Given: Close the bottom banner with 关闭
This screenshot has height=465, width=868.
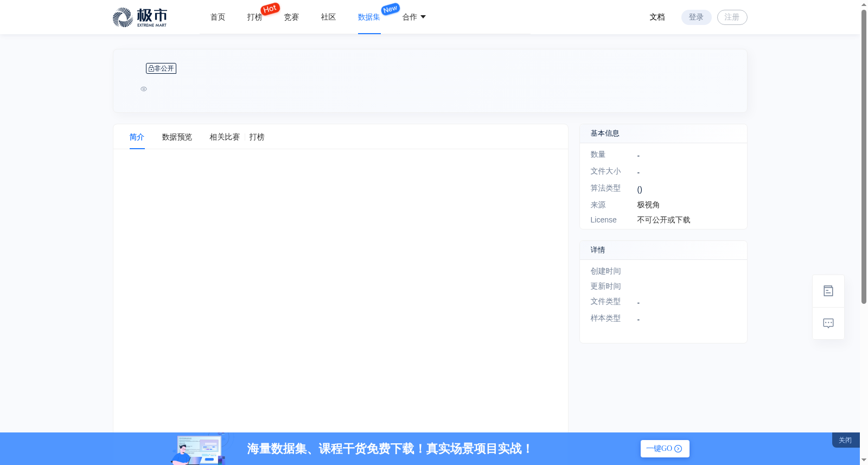Looking at the screenshot, I should point(845,440).
